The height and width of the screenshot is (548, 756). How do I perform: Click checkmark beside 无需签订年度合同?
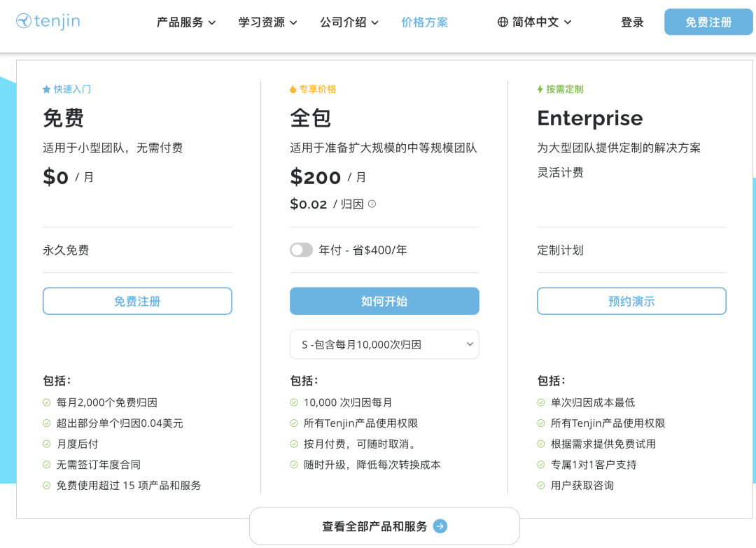pyautogui.click(x=47, y=465)
